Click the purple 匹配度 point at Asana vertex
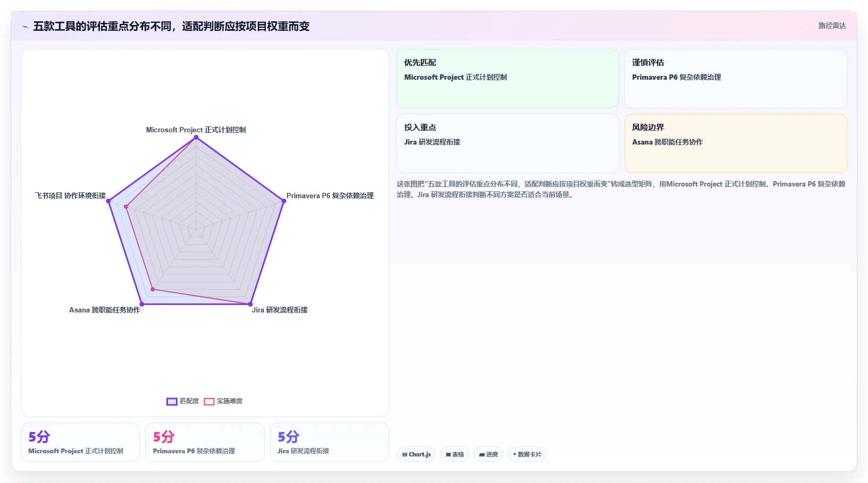868x483 pixels. point(142,304)
